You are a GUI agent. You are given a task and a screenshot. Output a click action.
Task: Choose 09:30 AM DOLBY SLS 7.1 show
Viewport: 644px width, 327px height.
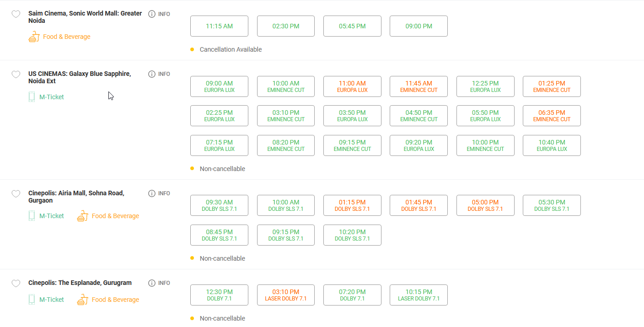219,205
